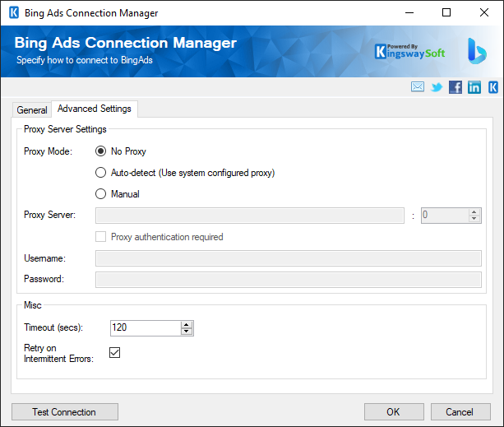Click the KingswaySoft K icon beside LinkedIn
The image size is (504, 427).
[x=493, y=87]
